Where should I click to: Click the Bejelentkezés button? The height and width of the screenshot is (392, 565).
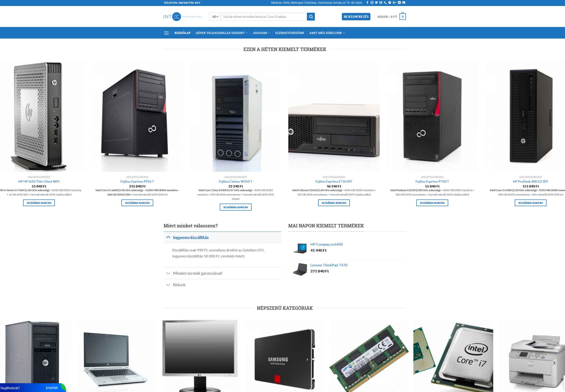coord(356,17)
